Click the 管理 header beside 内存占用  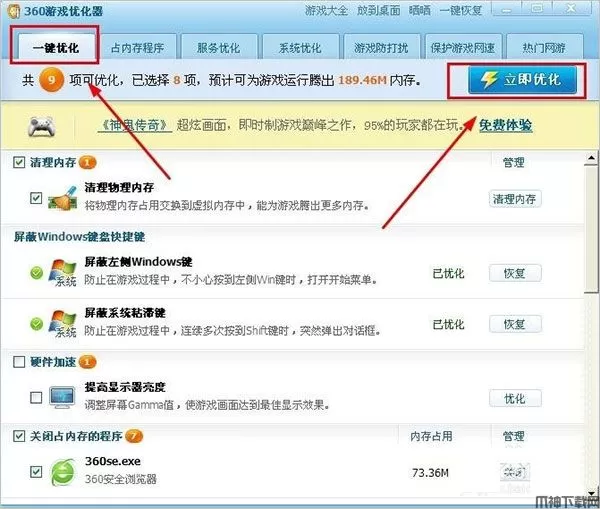click(514, 436)
